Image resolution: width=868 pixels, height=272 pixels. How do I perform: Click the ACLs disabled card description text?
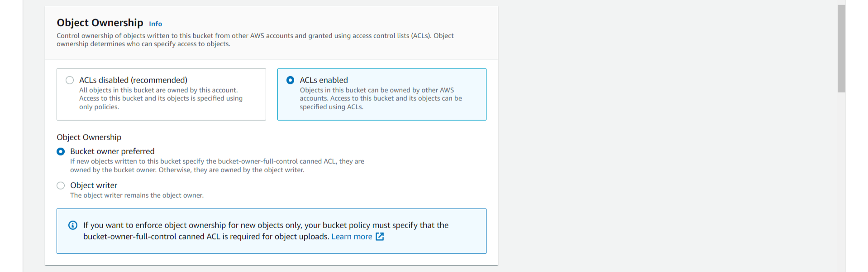coord(161,98)
